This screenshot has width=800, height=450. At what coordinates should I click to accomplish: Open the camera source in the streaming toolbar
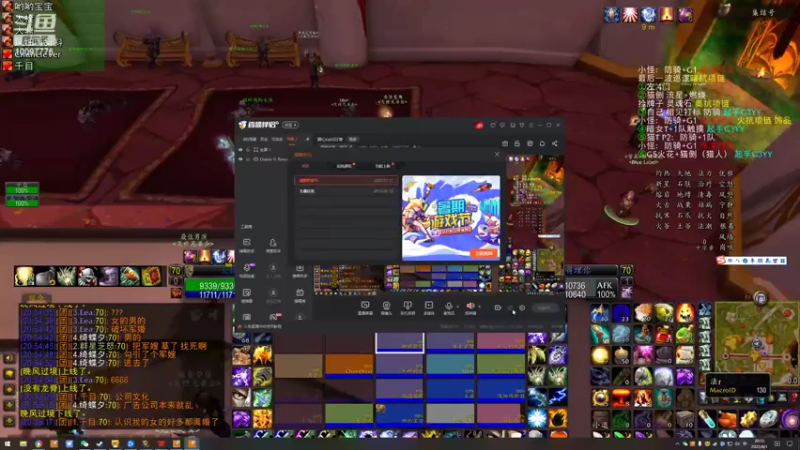click(386, 305)
